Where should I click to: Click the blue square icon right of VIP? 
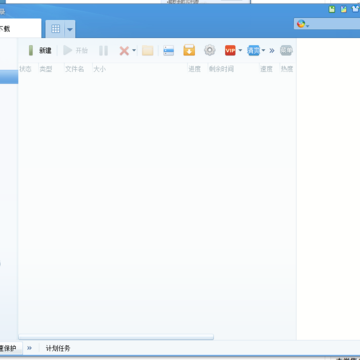[253, 50]
